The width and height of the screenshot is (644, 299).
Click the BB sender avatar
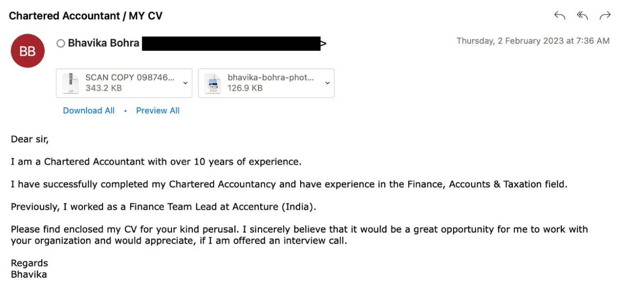coord(28,51)
